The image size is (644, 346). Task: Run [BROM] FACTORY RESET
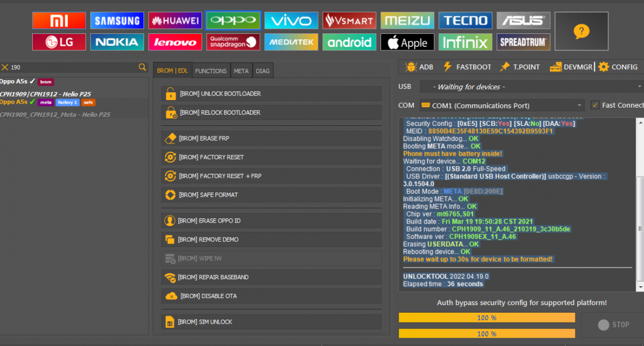point(272,157)
